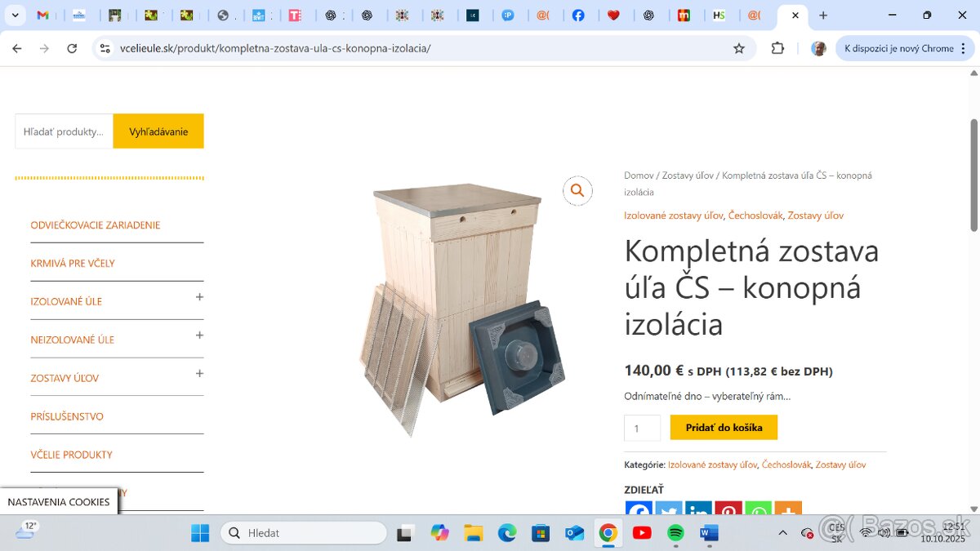Expand the NEIZOLOVANÉ ÚLE submenu
Screen dimensions: 980x551
point(199,335)
